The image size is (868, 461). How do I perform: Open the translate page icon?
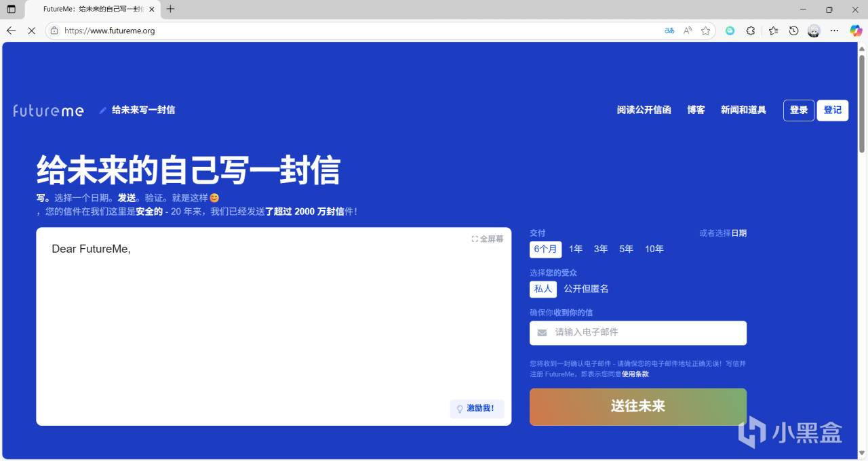[x=669, y=31]
